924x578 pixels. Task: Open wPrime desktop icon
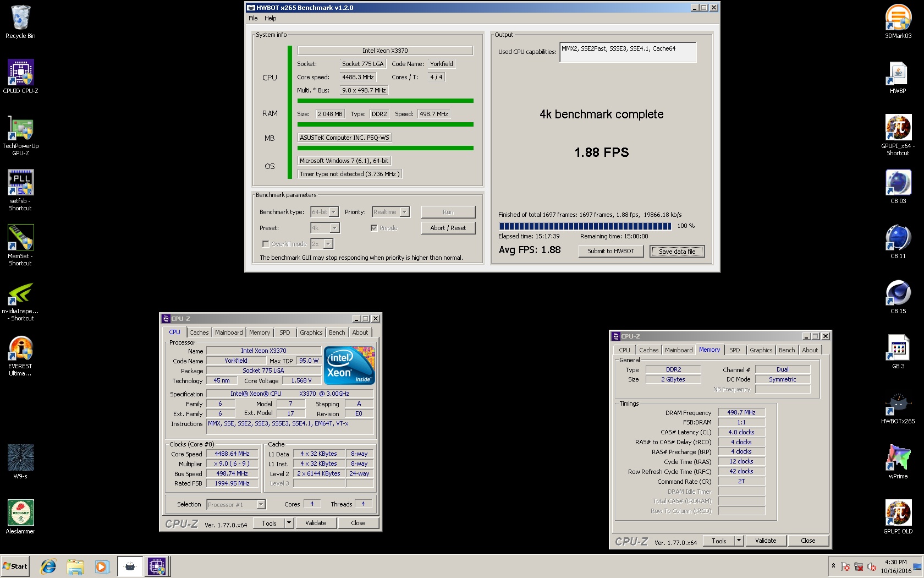pos(898,462)
